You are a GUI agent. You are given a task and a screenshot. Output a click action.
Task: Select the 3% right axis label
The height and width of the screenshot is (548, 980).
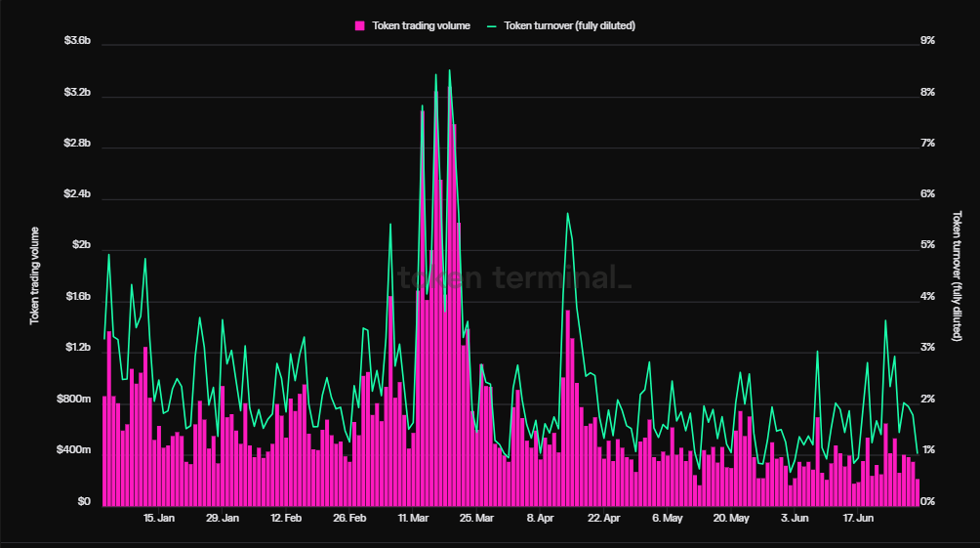tap(928, 347)
